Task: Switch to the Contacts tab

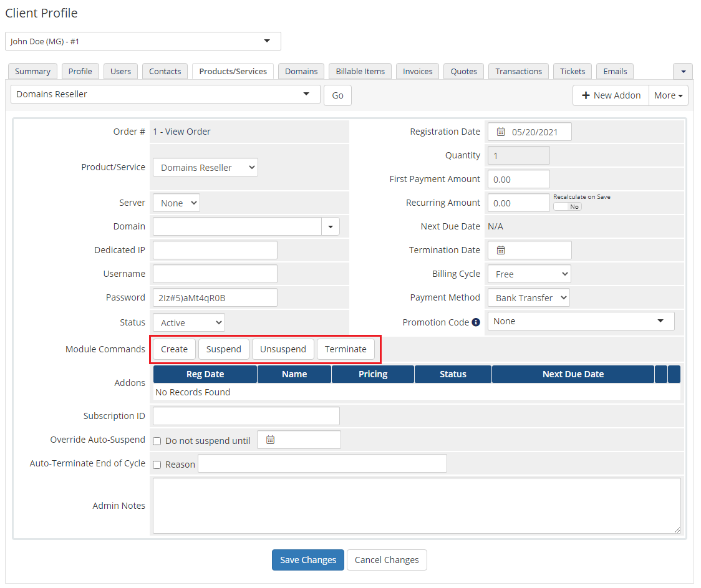Action: pos(165,72)
